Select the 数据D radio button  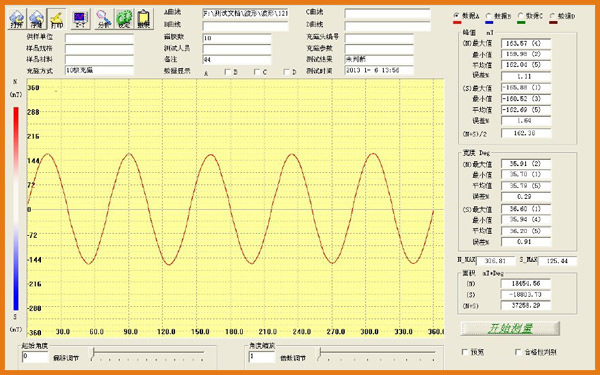[x=553, y=16]
